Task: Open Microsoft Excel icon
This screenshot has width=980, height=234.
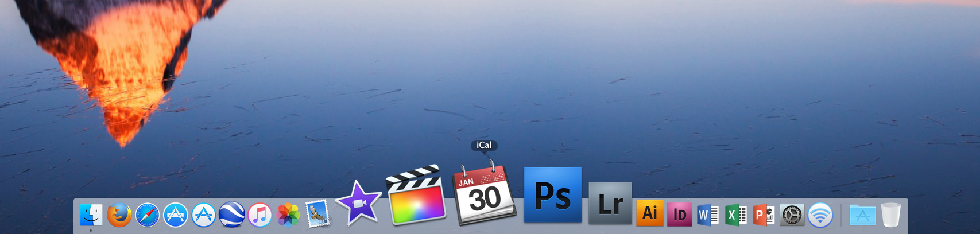Action: [x=736, y=215]
